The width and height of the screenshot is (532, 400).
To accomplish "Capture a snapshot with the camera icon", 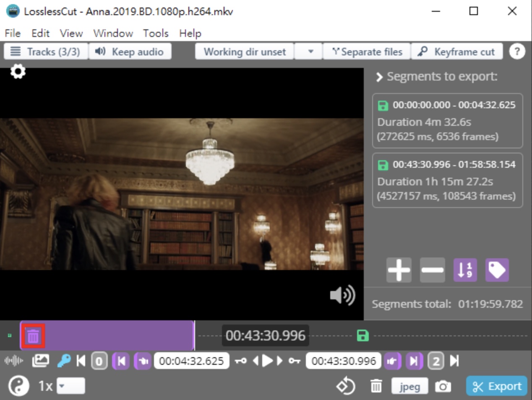I will [443, 386].
